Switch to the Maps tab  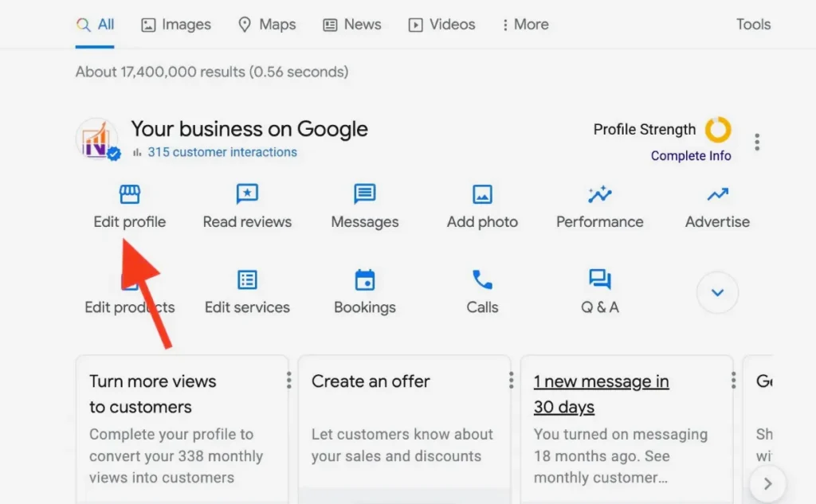coord(267,25)
